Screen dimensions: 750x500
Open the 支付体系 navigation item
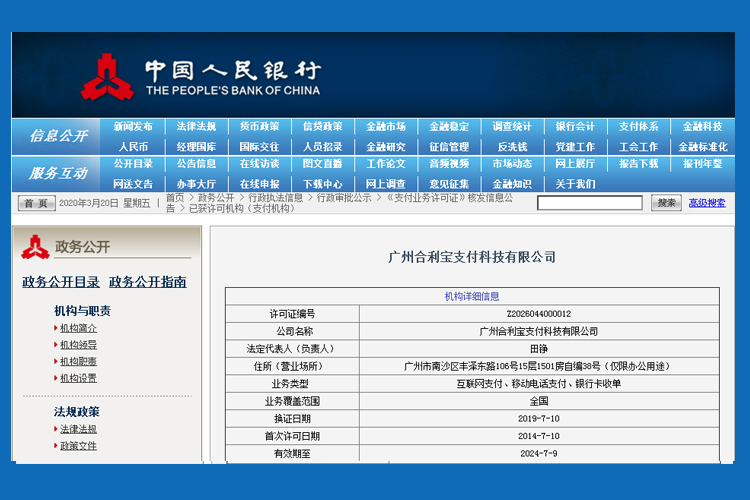point(638,127)
